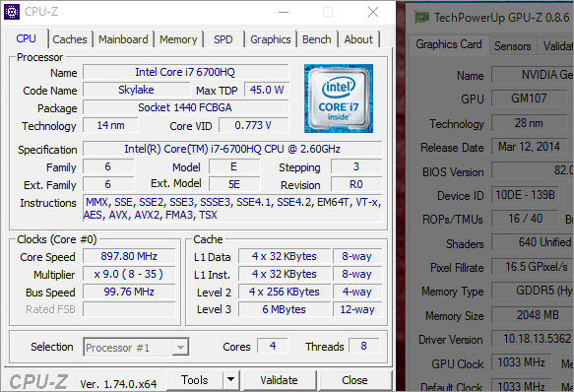This screenshot has width=574, height=392.
Task: Click the CPU-Z version text Ver. 1.74.0.x64
Action: [x=118, y=384]
